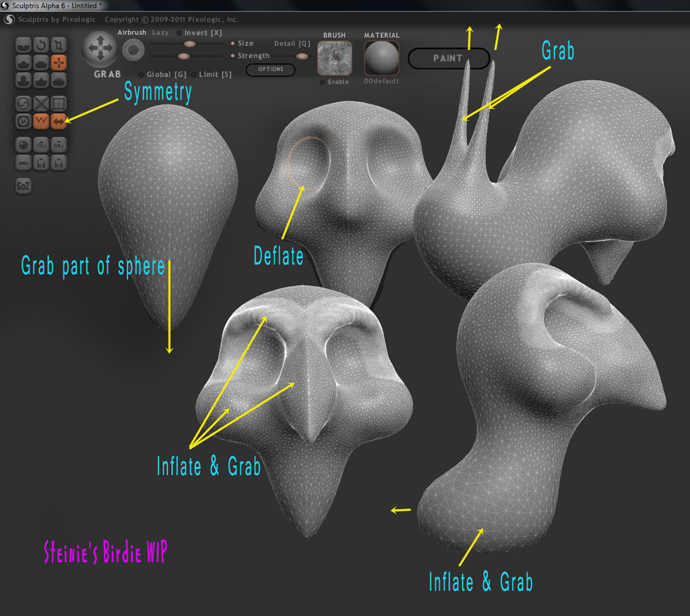
Task: Toggle the Symmetry button off
Action: pos(59,121)
